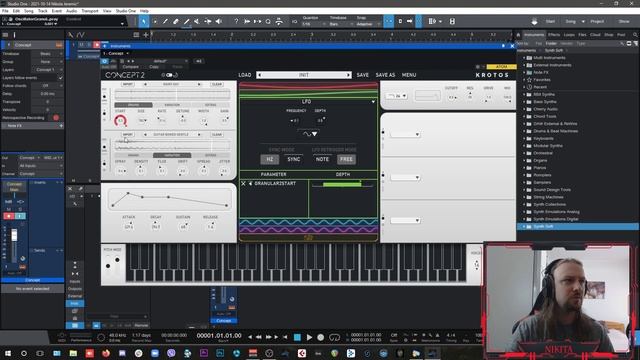Viewport: 640px width, 360px height.
Task: Toggle the plugin power/bypass button
Action: 104,61
